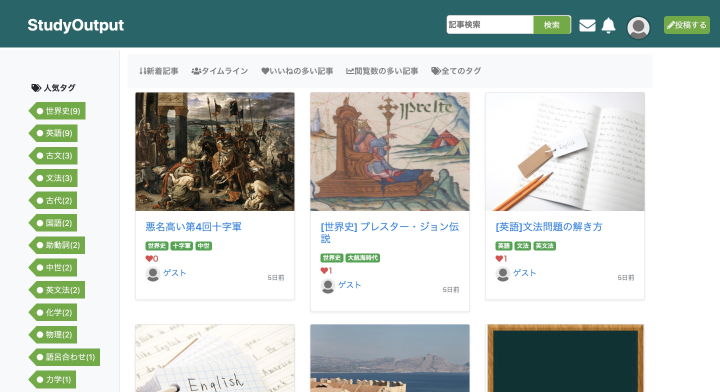Click 英語 tag on grammar article
Image resolution: width=720 pixels, height=392 pixels.
click(x=504, y=246)
